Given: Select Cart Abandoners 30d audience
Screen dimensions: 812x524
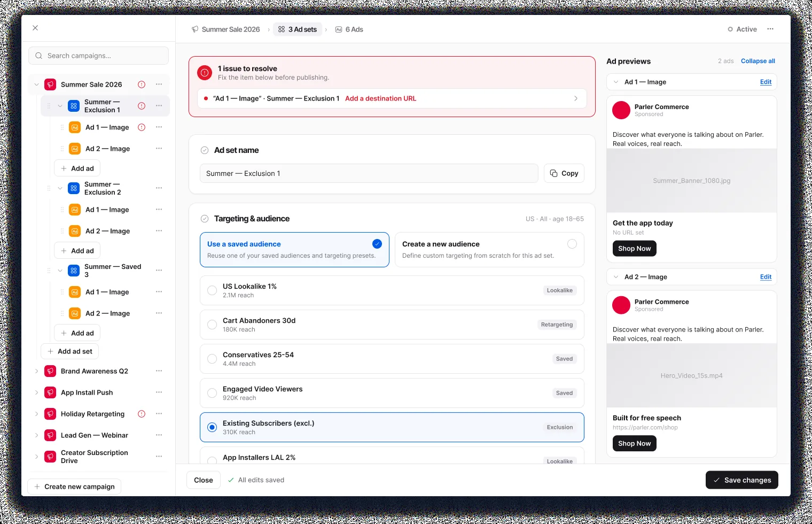Looking at the screenshot, I should point(392,325).
